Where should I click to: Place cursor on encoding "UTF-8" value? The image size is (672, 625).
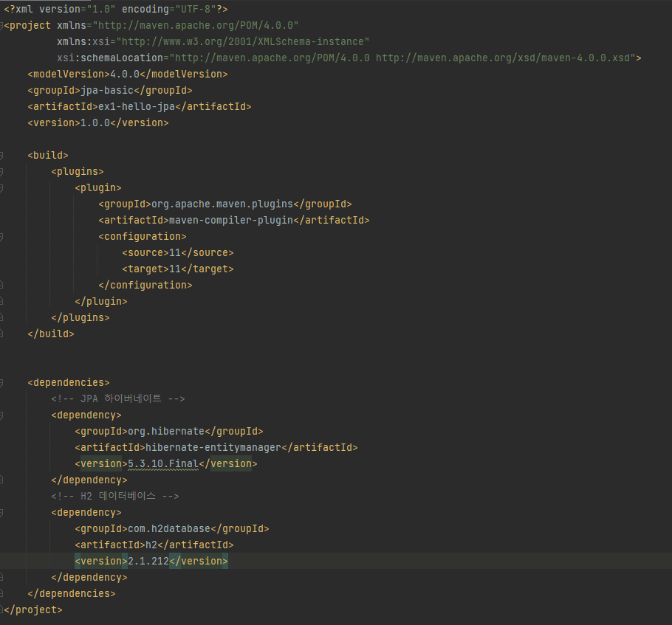(x=196, y=9)
